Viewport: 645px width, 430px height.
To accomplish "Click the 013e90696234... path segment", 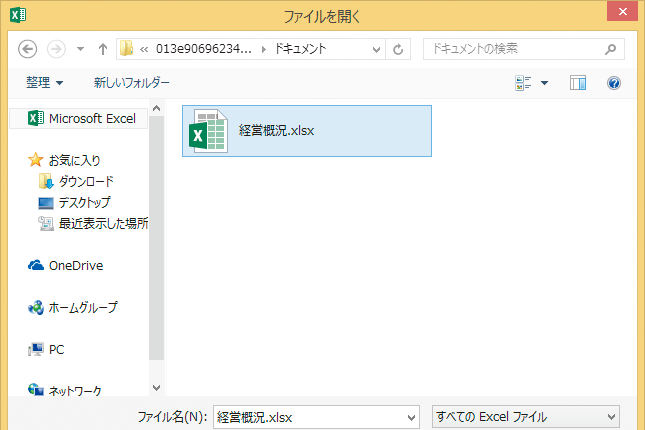I will pos(204,49).
